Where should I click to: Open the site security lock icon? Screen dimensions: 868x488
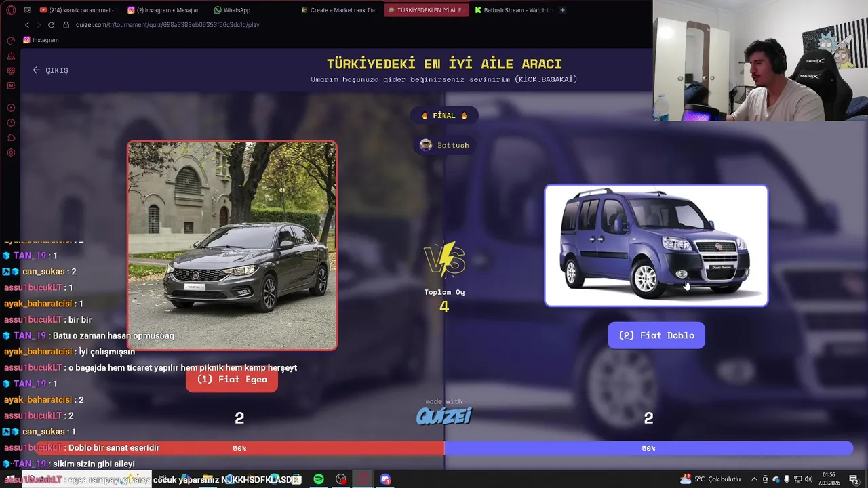coord(66,25)
